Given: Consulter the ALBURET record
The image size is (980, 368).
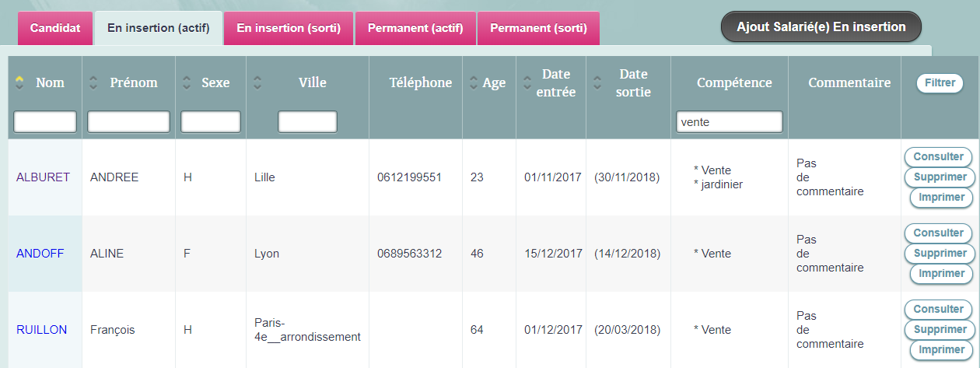Looking at the screenshot, I should coord(938,157).
